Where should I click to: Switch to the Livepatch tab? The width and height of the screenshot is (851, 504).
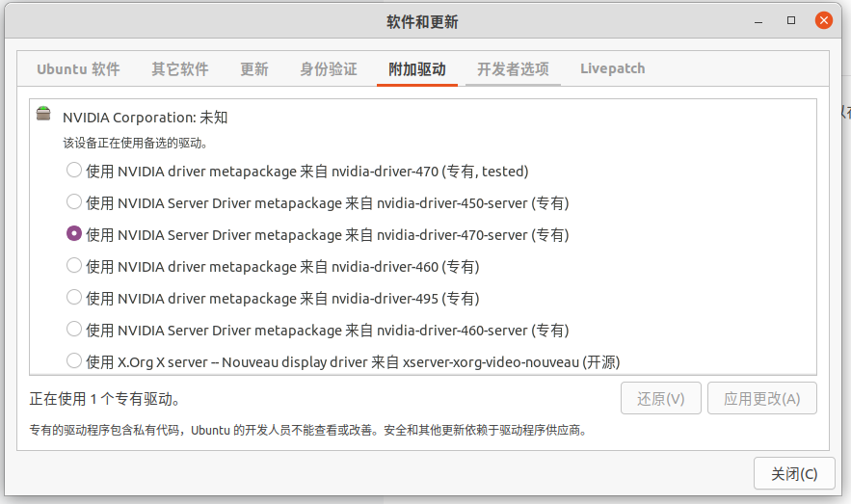612,68
